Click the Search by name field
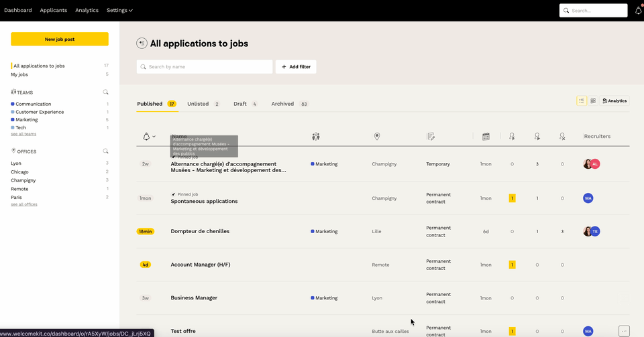 pyautogui.click(x=205, y=67)
